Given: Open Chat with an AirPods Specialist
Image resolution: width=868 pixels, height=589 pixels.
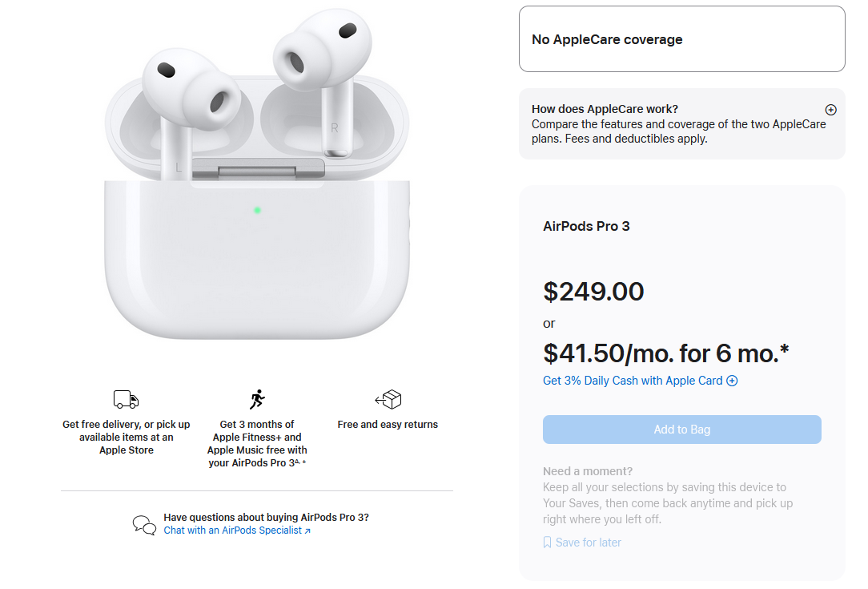Looking at the screenshot, I should [x=233, y=531].
